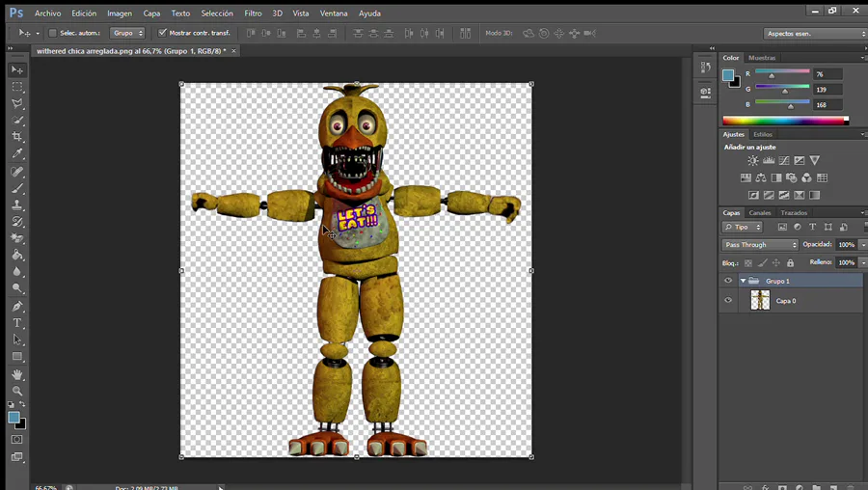
Task: Open the Pass Through blend mode dropdown
Action: click(760, 245)
